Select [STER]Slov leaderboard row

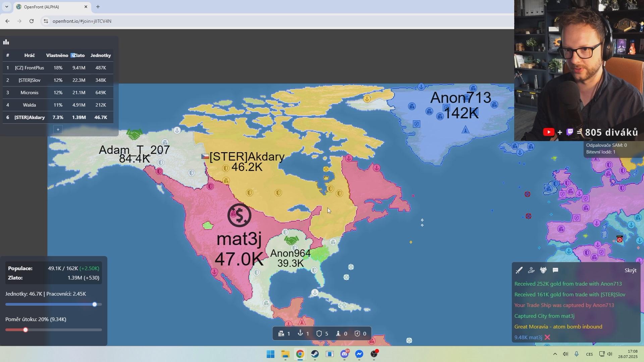tap(58, 80)
